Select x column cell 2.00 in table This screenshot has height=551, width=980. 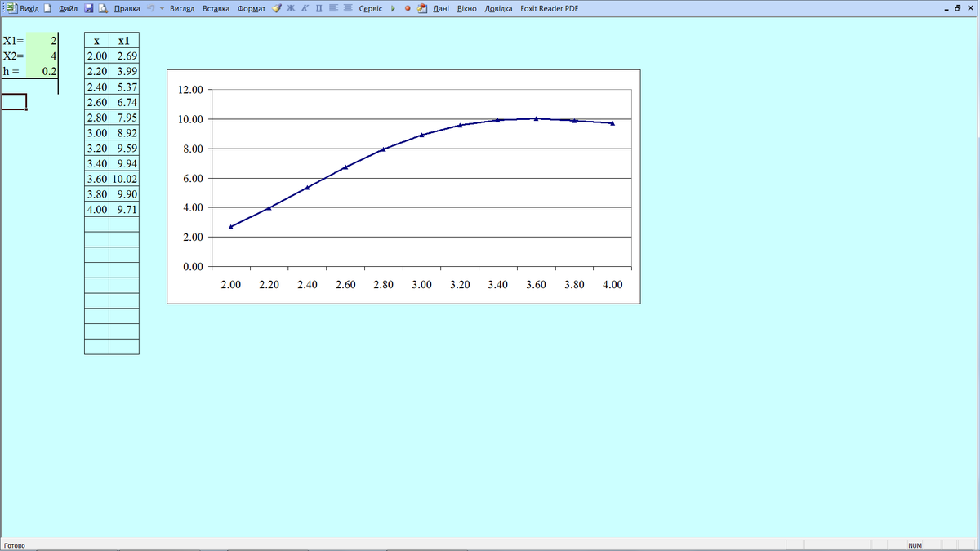pos(96,56)
